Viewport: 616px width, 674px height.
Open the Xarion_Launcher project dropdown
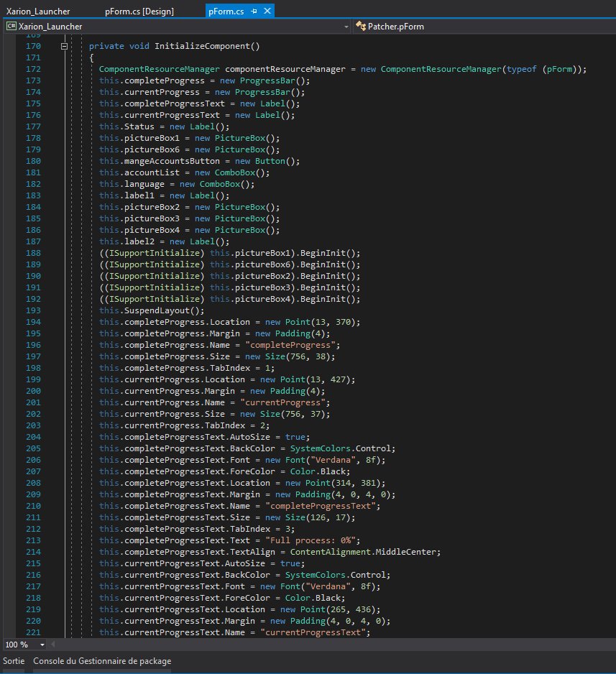pos(346,27)
